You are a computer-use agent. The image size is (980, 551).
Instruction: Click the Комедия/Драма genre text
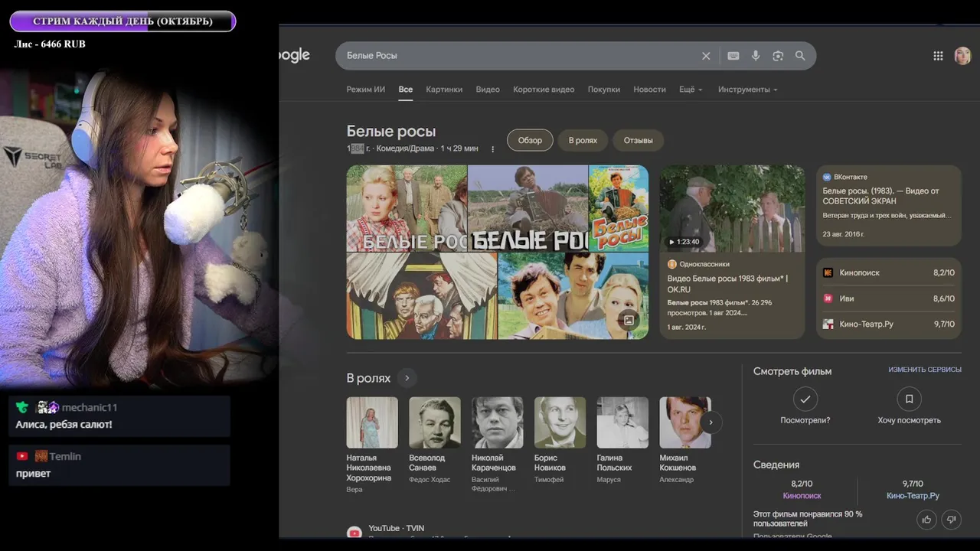pos(405,148)
